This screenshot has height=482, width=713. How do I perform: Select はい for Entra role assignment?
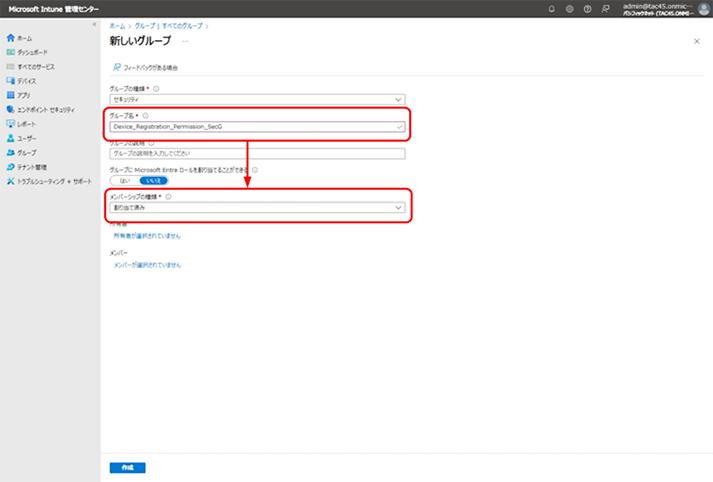click(125, 181)
